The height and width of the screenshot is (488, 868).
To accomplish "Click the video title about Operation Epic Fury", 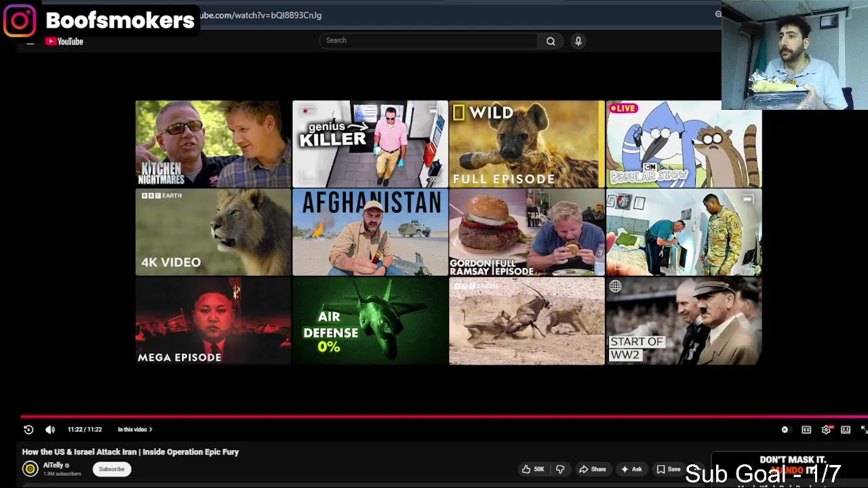I will [130, 452].
